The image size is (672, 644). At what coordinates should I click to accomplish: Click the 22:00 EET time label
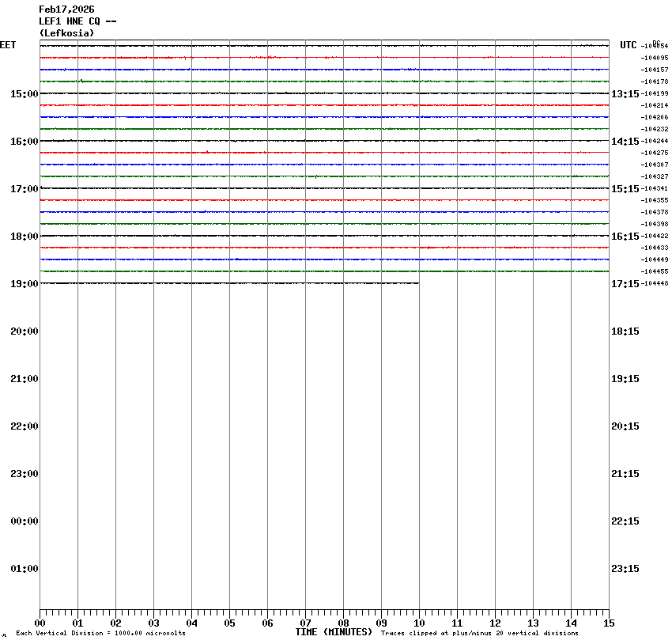[x=24, y=426]
